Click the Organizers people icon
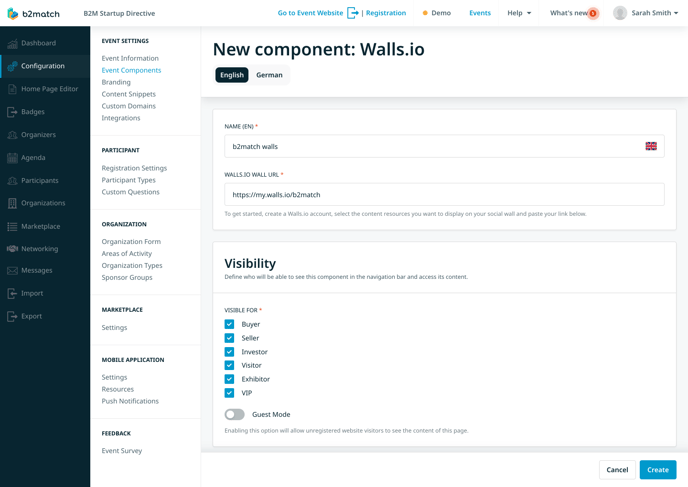The height and width of the screenshot is (487, 688). pos(12,135)
